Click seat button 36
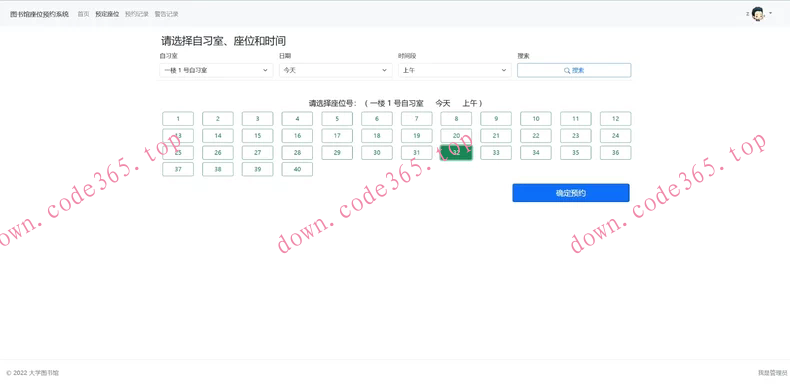The width and height of the screenshot is (790, 386). (615, 153)
